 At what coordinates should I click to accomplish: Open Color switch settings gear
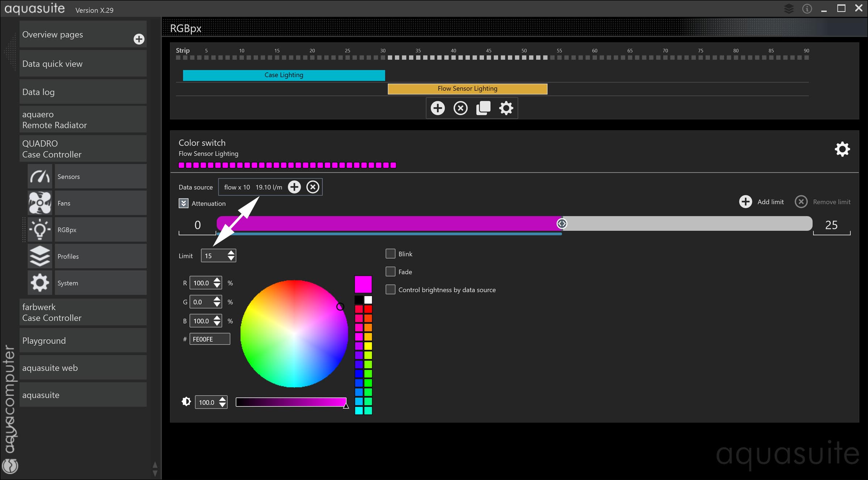coord(842,149)
